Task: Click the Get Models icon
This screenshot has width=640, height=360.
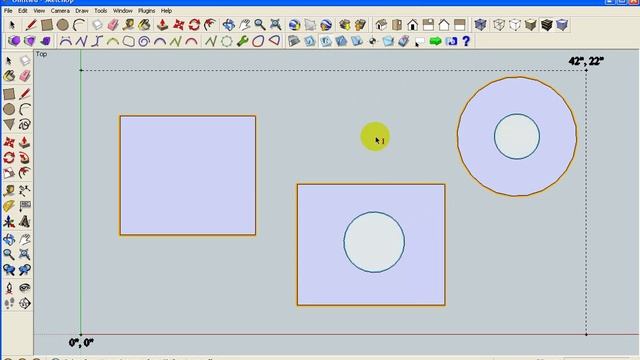Action: tap(344, 25)
